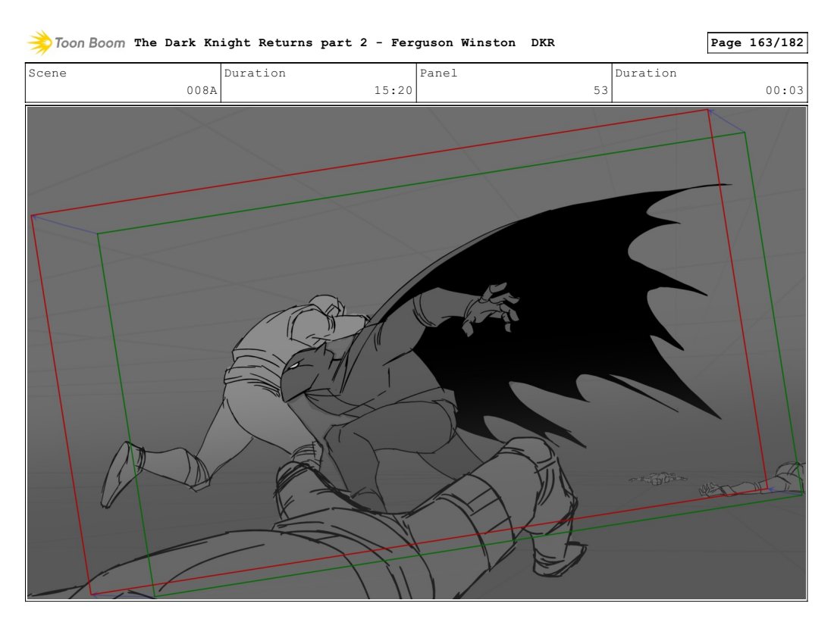Click the scene duration value '15:20'

click(x=393, y=90)
